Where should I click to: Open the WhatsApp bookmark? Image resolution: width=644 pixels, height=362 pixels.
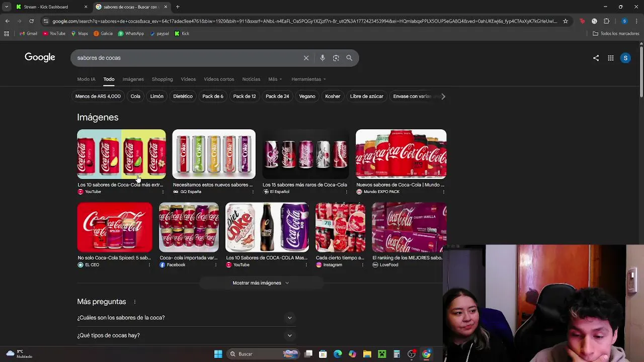[131, 34]
